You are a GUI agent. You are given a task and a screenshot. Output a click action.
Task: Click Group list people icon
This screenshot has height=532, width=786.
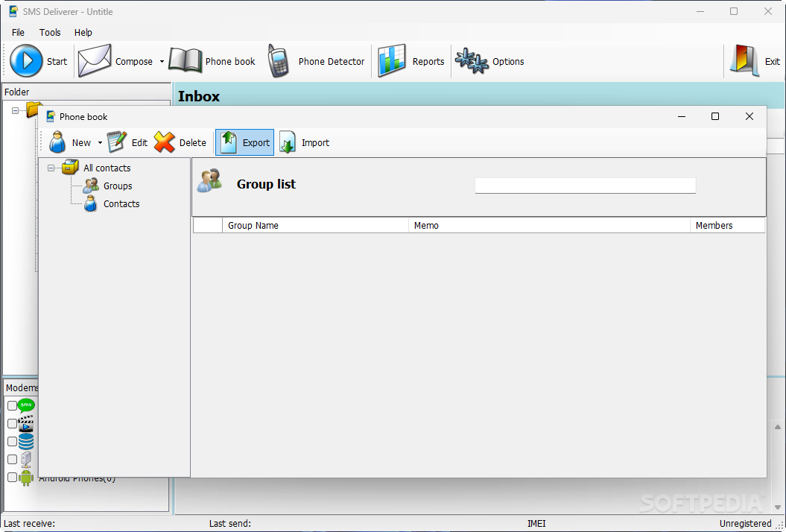tap(210, 181)
